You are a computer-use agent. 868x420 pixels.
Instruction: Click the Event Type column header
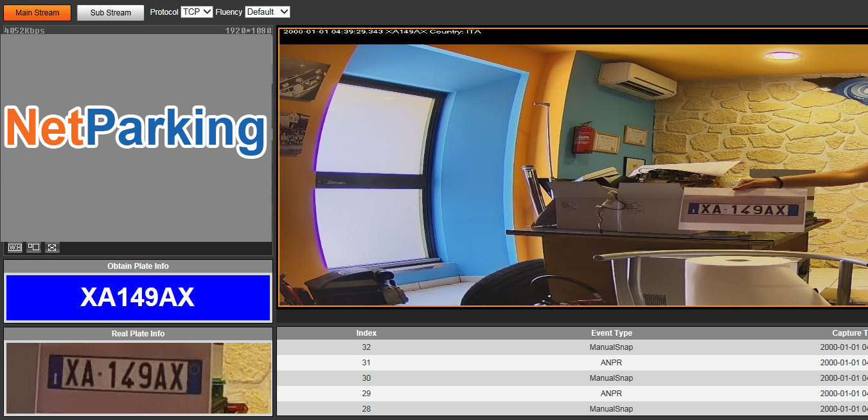click(x=612, y=333)
